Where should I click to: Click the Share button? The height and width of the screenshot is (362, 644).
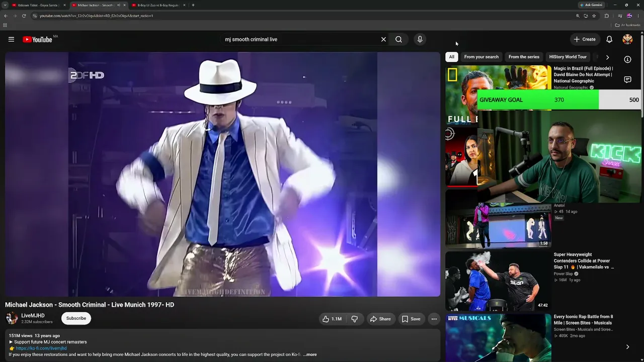(x=380, y=319)
